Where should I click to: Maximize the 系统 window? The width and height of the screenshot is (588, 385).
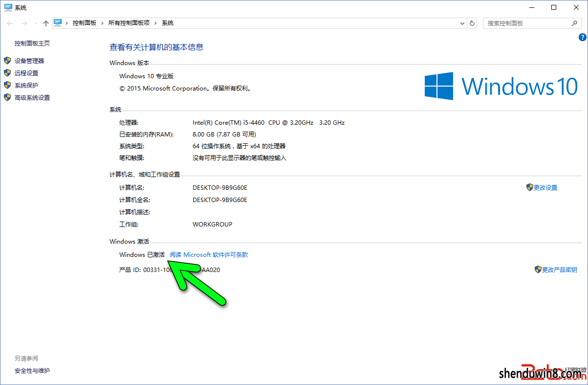(x=553, y=7)
